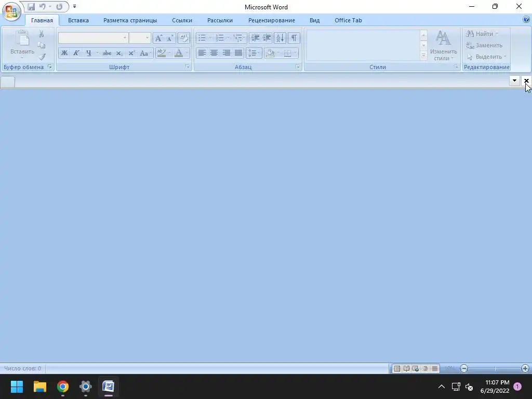This screenshot has height=399, width=532.
Task: Select the Print Layout view icon
Action: (x=397, y=368)
